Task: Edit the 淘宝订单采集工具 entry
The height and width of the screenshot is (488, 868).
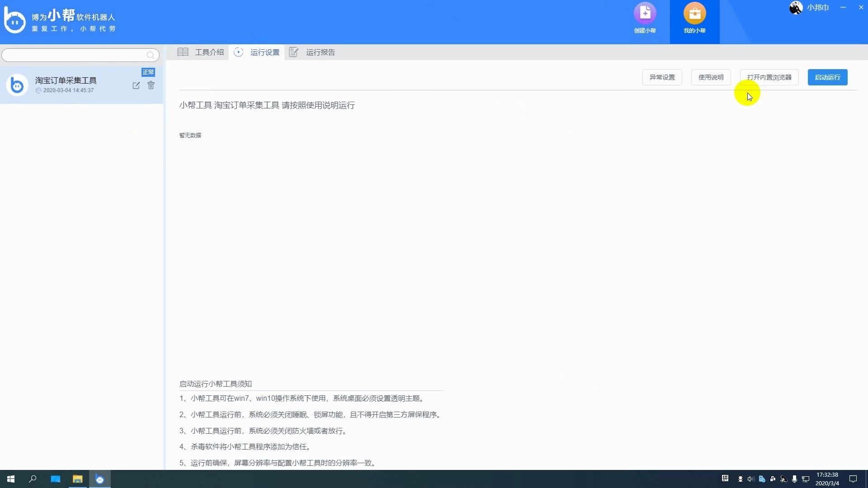Action: click(x=136, y=85)
